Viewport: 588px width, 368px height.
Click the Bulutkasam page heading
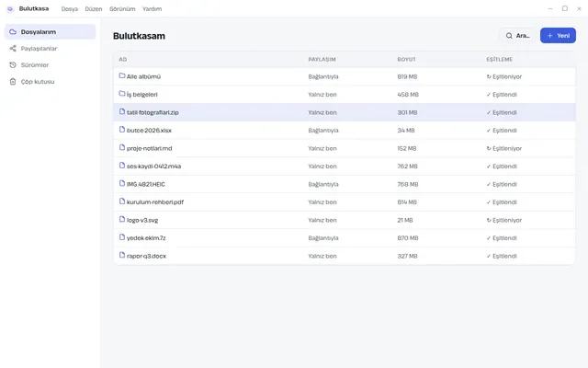coord(139,36)
